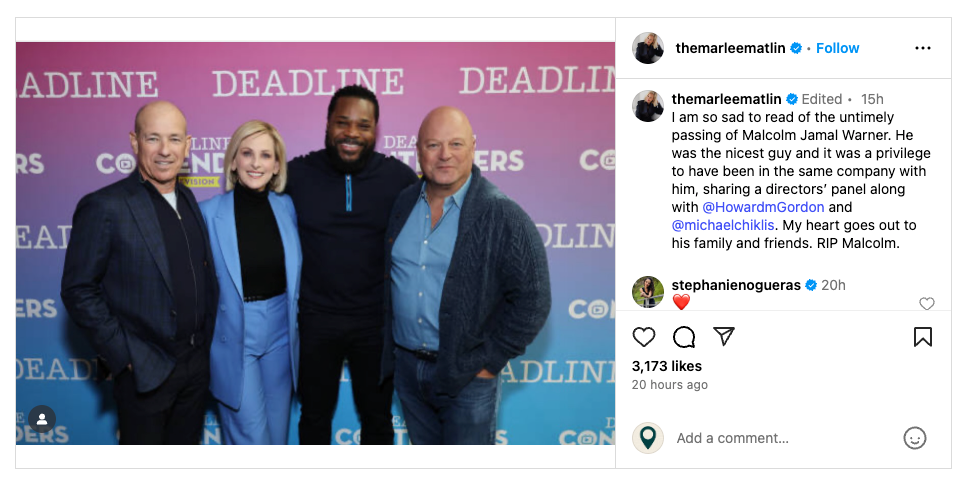Open stephanienogueras profile avatar
The width and height of the screenshot is (964, 480).
click(648, 291)
